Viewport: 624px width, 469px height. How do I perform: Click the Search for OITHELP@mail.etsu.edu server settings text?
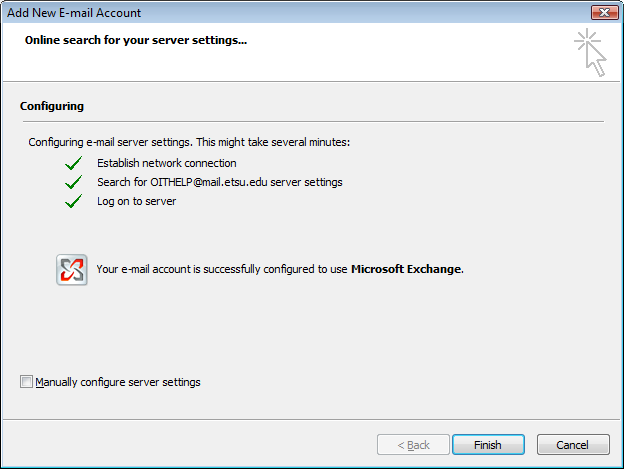click(x=219, y=182)
